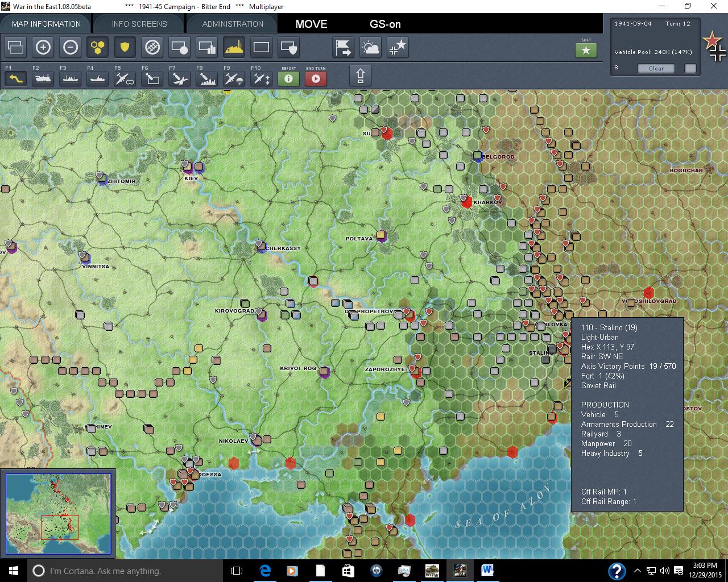Click the Zhitomir city marker
The image size is (728, 582).
coord(102,178)
